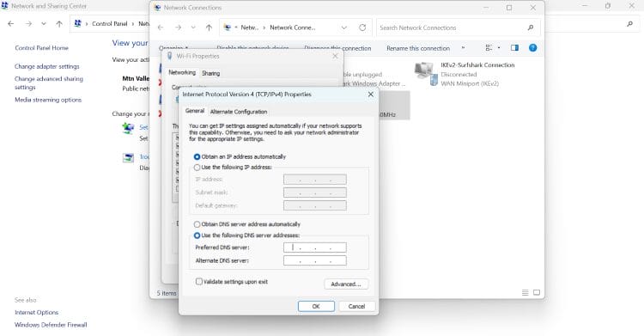Switch to large icons view at bottom right
The height and width of the screenshot is (336, 644).
(537, 293)
